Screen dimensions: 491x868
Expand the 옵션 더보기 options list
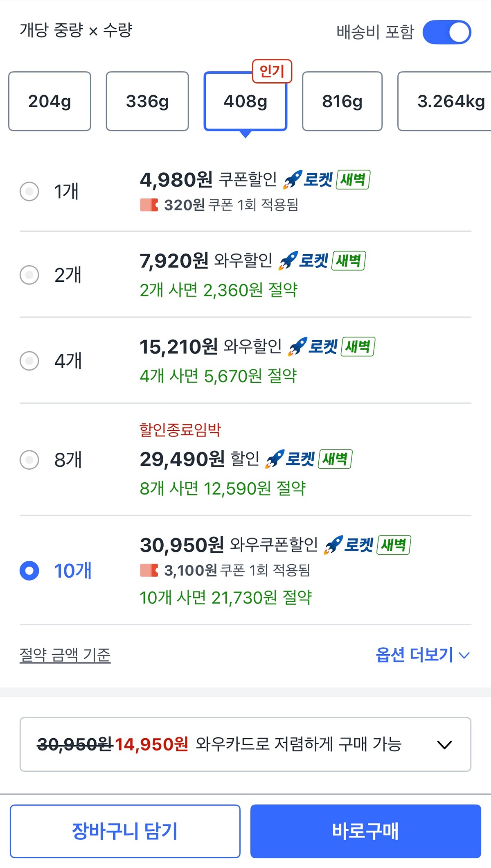422,655
